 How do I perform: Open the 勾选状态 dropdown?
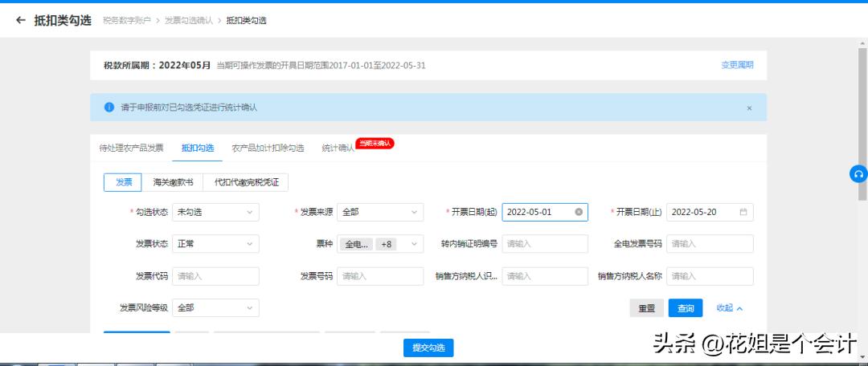coord(215,212)
